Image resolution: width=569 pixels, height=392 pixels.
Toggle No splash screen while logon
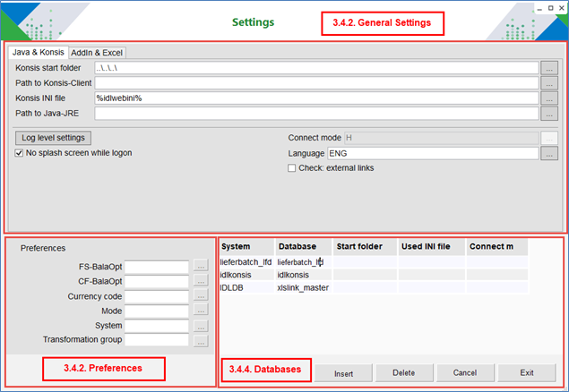(x=19, y=153)
